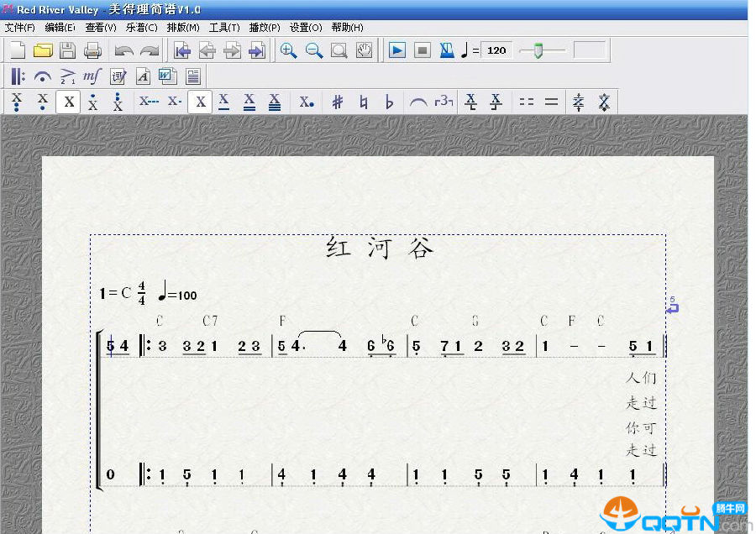
Task: Stop playback with the stop button
Action: coord(423,50)
